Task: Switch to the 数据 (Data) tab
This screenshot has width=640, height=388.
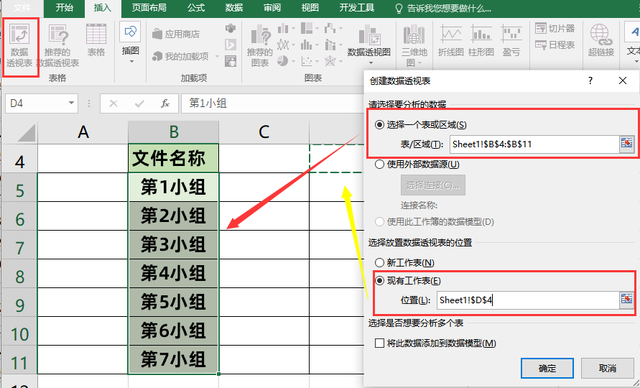Action: [x=234, y=8]
